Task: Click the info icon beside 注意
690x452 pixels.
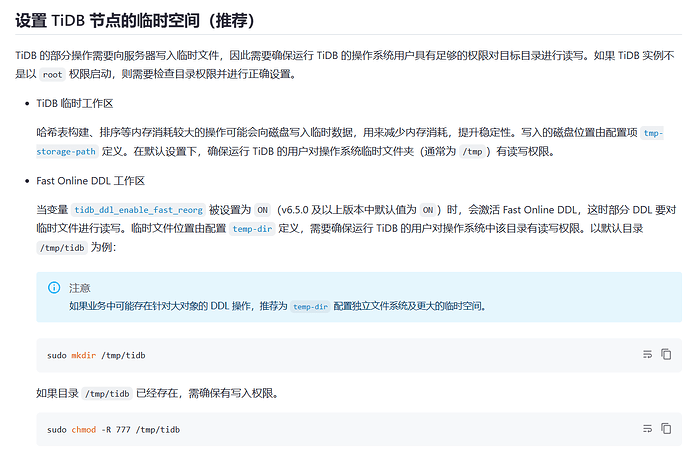Action: (x=54, y=288)
